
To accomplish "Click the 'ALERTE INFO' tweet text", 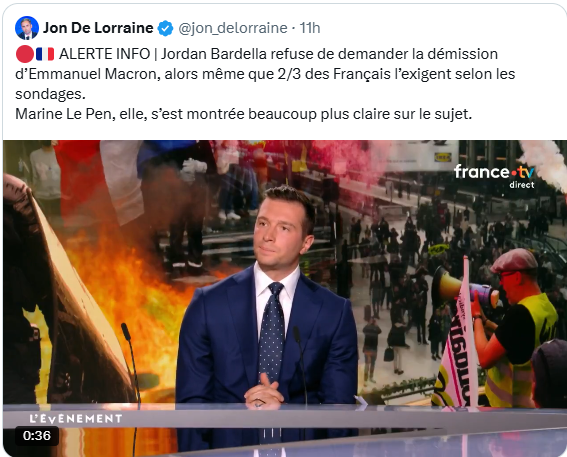I will pos(105,54).
